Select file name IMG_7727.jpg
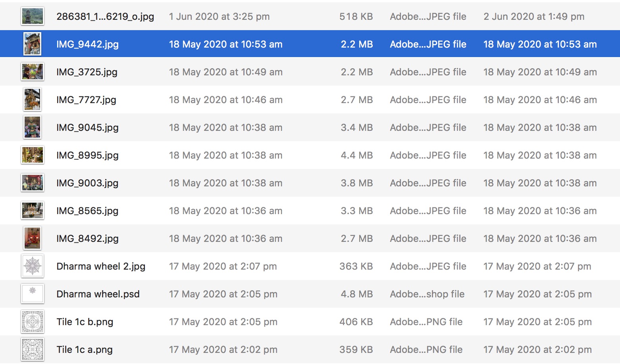Screen dimensions: 620x364 coord(86,100)
